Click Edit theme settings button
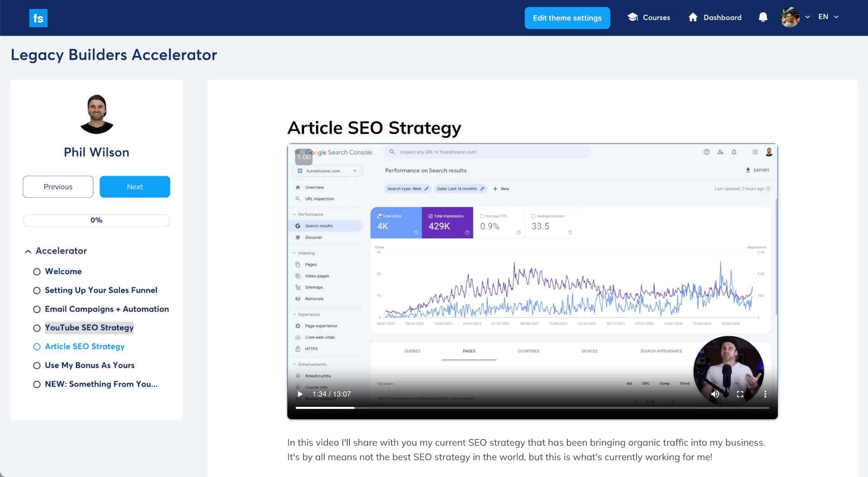The image size is (868, 477). [x=567, y=18]
